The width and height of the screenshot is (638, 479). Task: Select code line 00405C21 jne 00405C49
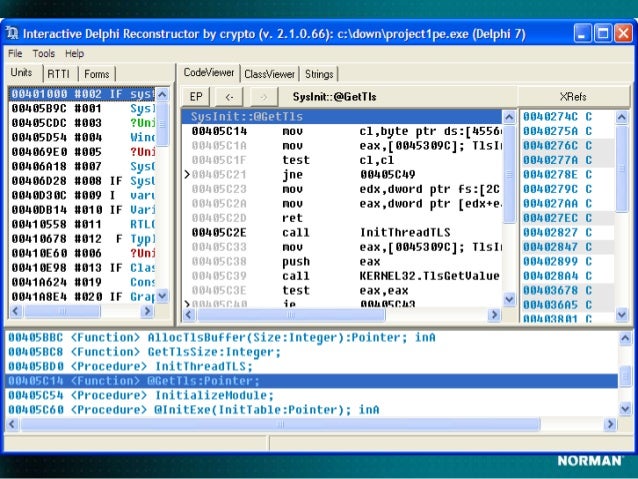pyautogui.click(x=342, y=175)
